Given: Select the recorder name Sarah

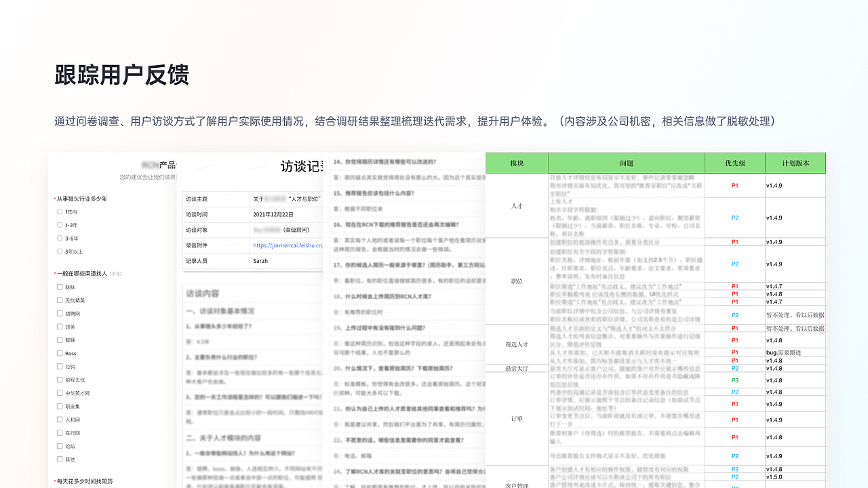Looking at the screenshot, I should pyautogui.click(x=260, y=261).
